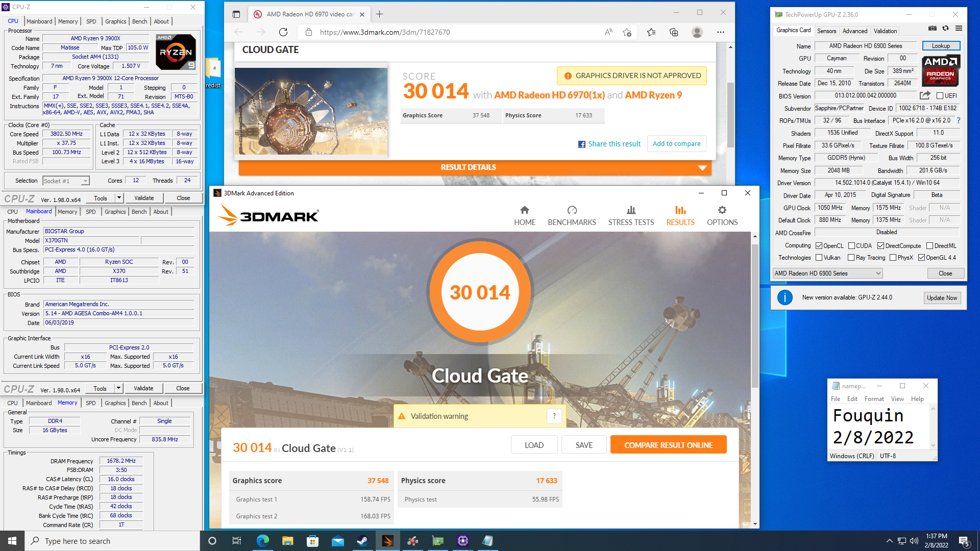This screenshot has height=551, width=980.
Task: Open the browser settings ellipsis menu
Action: click(720, 32)
